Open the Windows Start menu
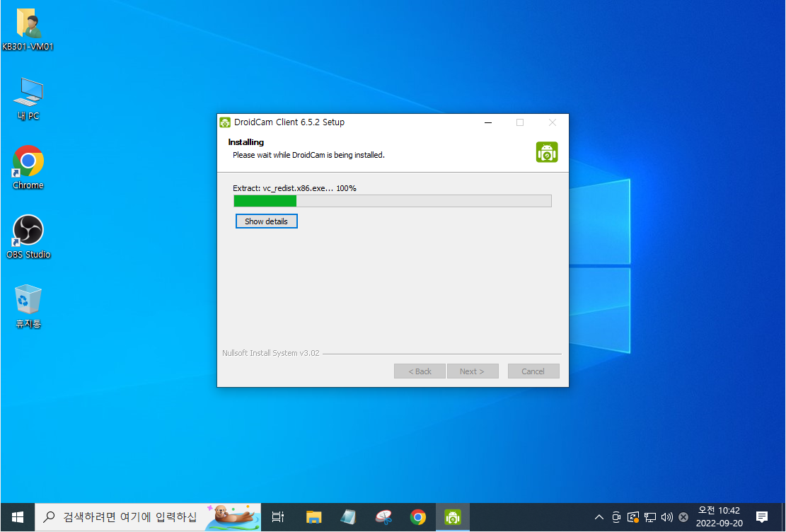This screenshot has width=786, height=532. point(17,517)
